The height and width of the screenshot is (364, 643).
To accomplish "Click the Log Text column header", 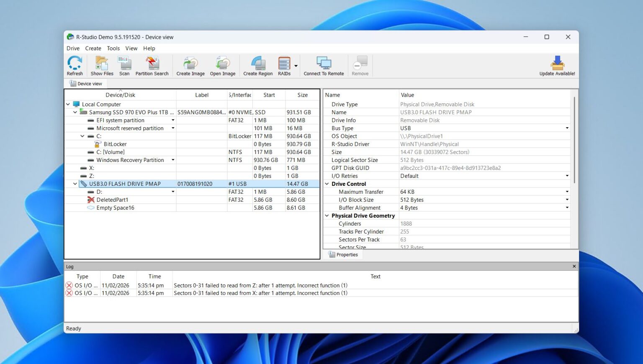I will pyautogui.click(x=375, y=276).
